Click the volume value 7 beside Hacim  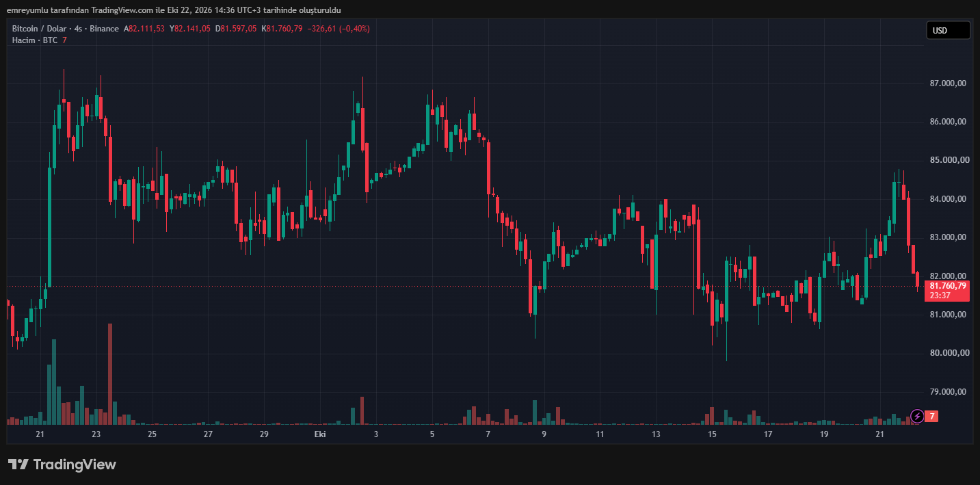[x=64, y=40]
